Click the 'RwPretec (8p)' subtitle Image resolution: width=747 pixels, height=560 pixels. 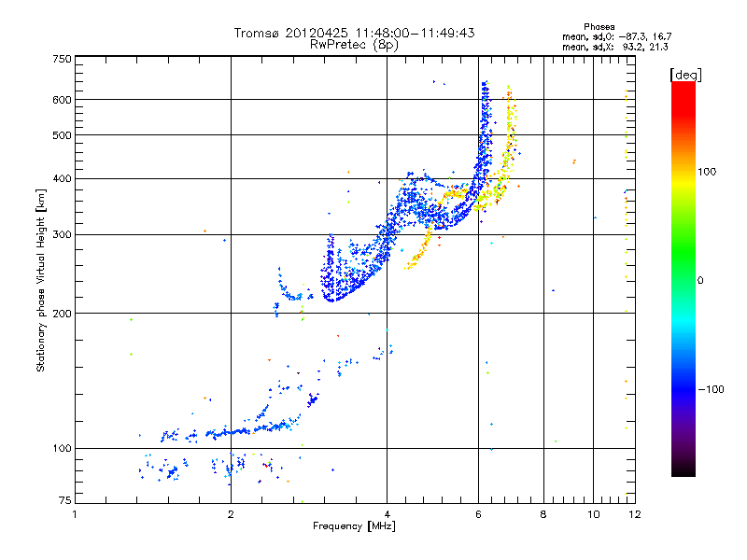coord(354,45)
